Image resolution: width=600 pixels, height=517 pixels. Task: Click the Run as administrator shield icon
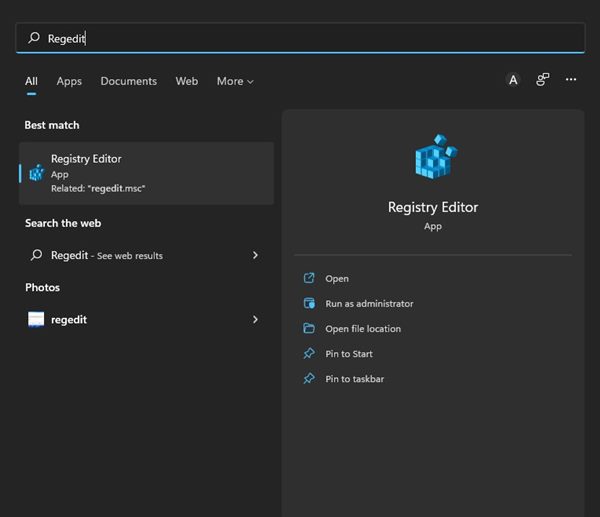pos(309,303)
